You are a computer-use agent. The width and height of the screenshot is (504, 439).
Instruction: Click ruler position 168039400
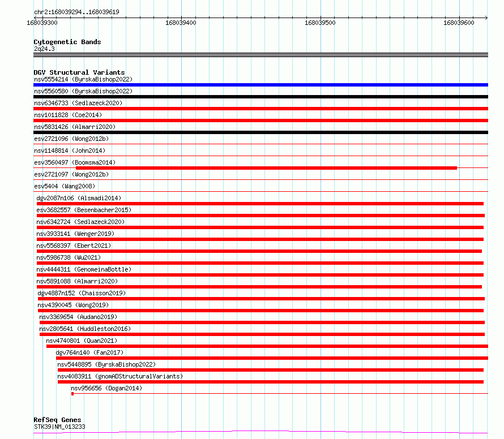(181, 23)
